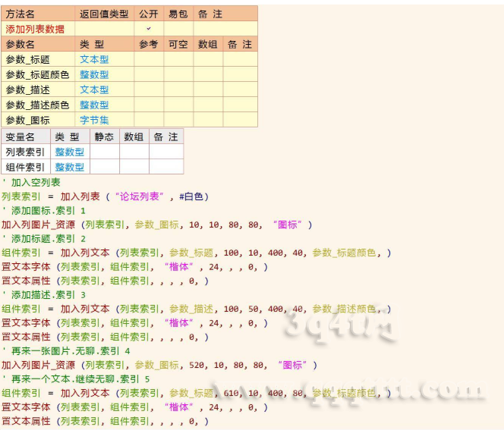Select parameter 参数_标题颜色 in the parameter table
Screen dimensions: 504x430
pos(37,74)
